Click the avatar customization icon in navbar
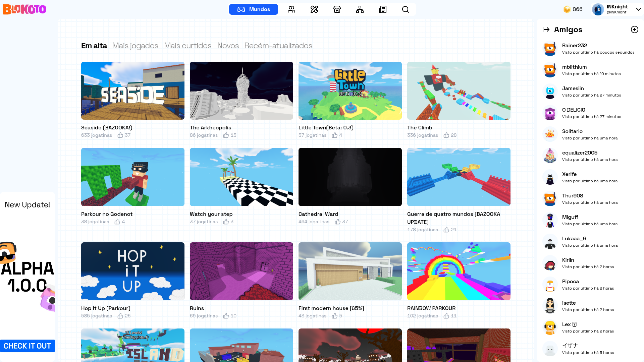This screenshot has height=362, width=644. tap(314, 9)
